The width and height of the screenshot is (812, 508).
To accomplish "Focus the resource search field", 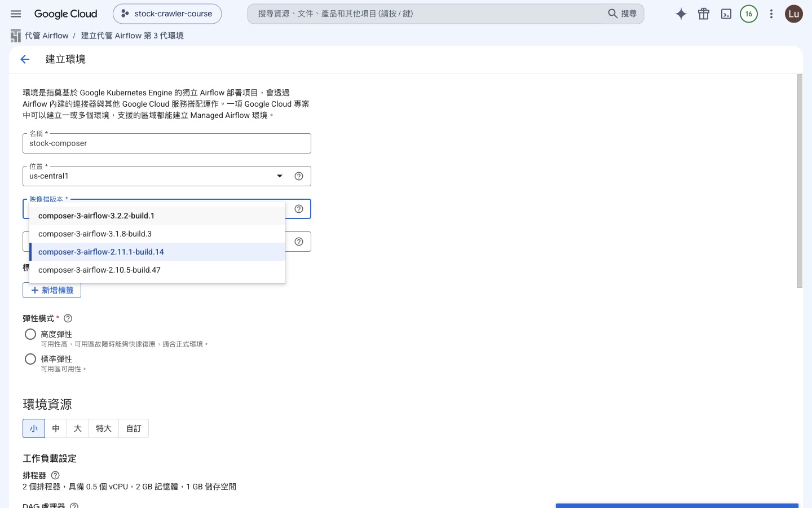I will (426, 14).
